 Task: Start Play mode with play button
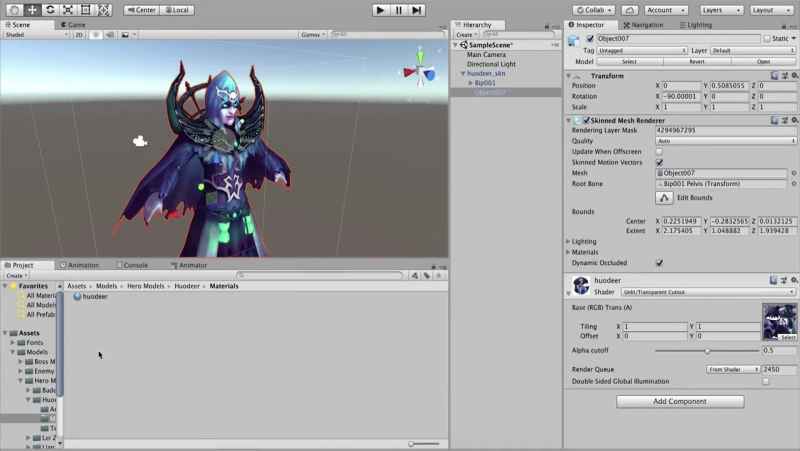click(x=380, y=10)
